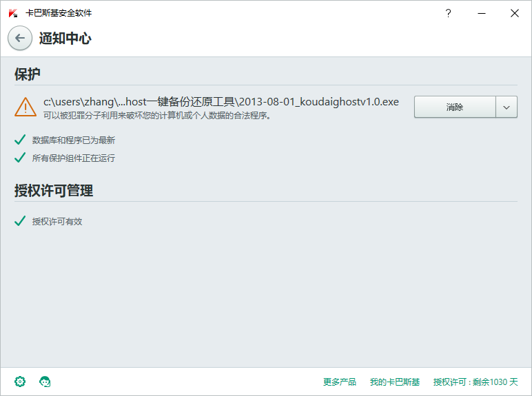Go back using the arrow button
532x396 pixels.
(20, 38)
